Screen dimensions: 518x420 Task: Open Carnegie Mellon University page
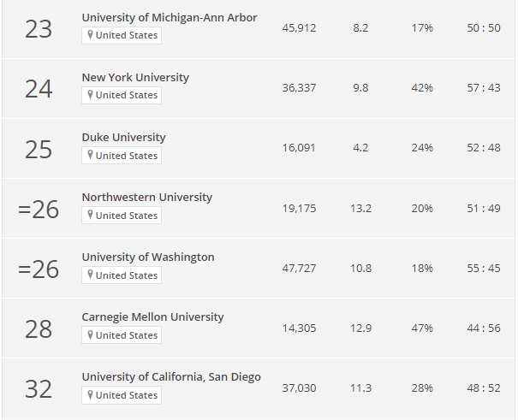point(152,317)
